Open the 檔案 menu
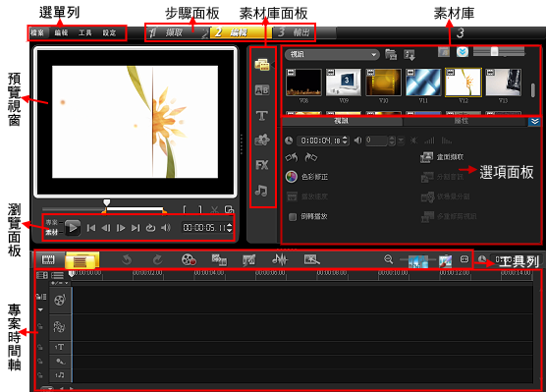Viewport: 546px width, 392px height. [x=37, y=32]
